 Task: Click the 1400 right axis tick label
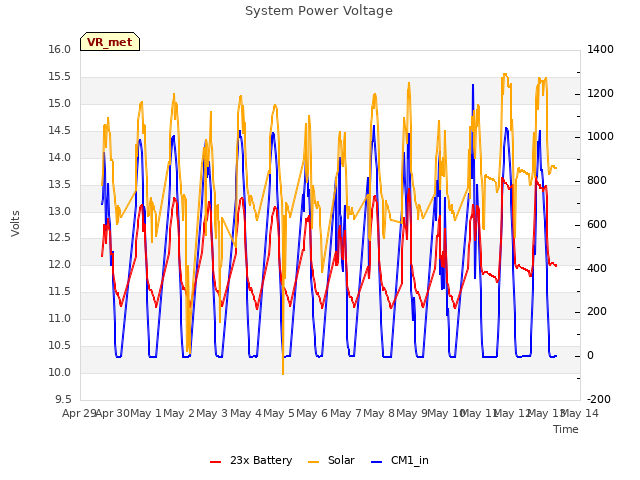[600, 49]
